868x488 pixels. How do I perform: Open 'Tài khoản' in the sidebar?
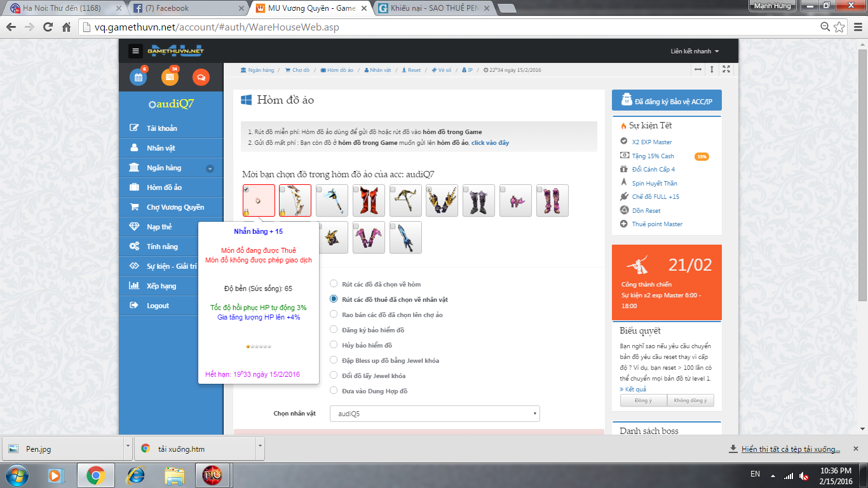coord(171,128)
